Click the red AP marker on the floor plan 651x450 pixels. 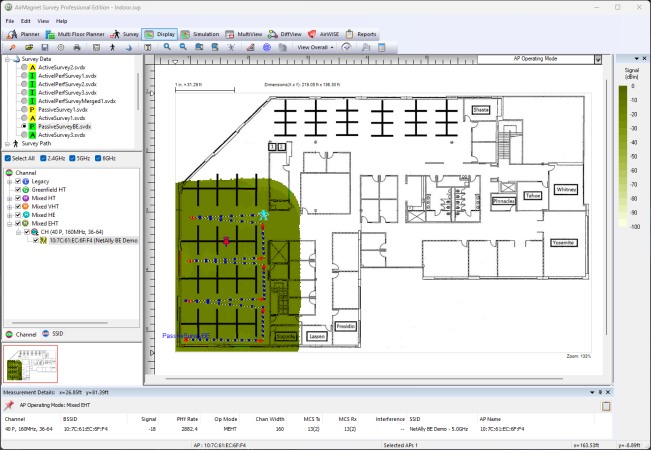click(226, 240)
